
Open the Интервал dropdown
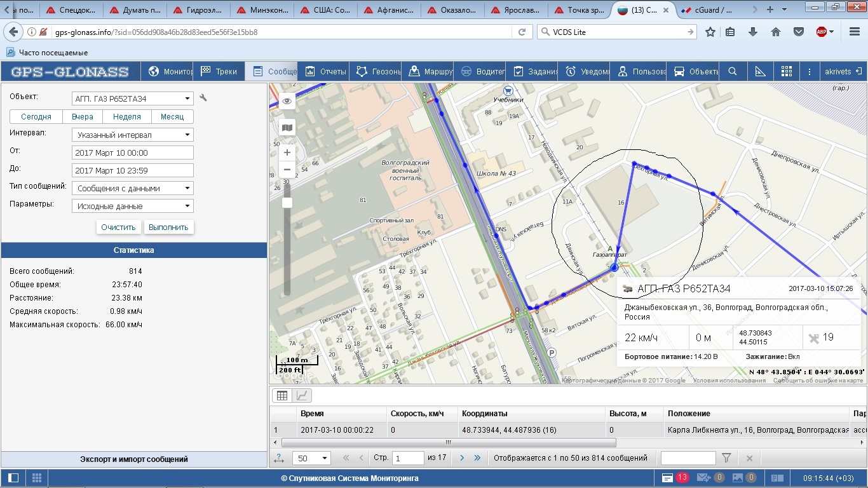pos(133,135)
